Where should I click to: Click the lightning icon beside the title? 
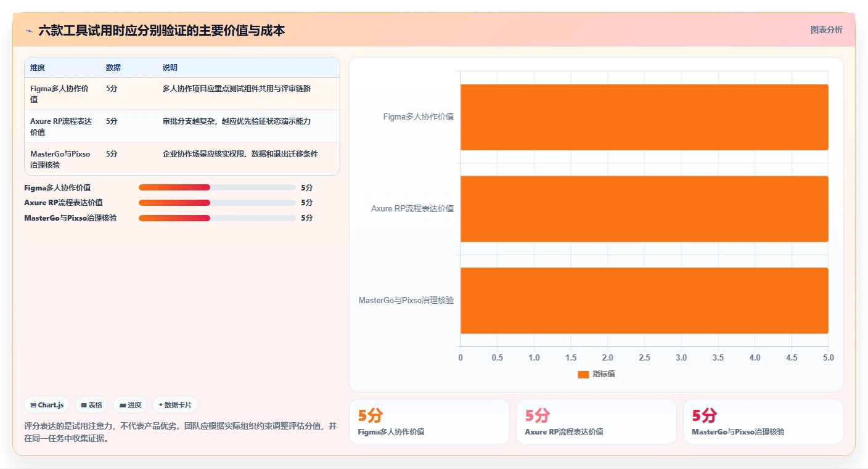pyautogui.click(x=29, y=31)
